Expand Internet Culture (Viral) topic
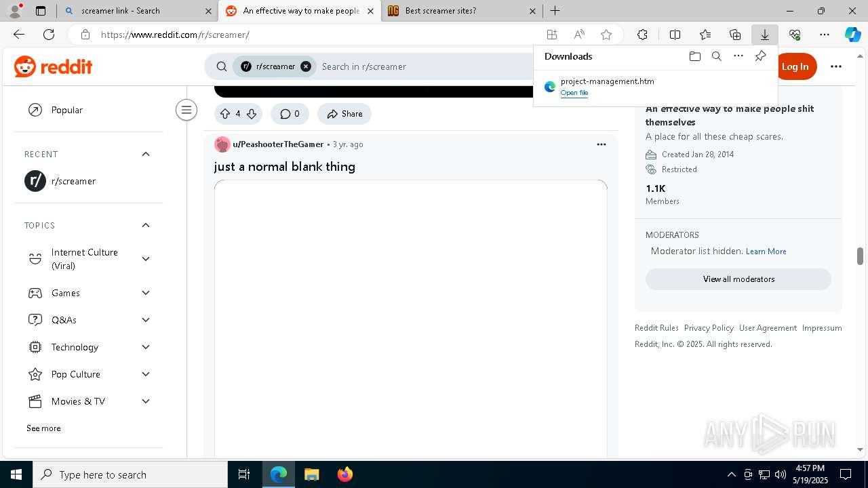 pos(146,259)
